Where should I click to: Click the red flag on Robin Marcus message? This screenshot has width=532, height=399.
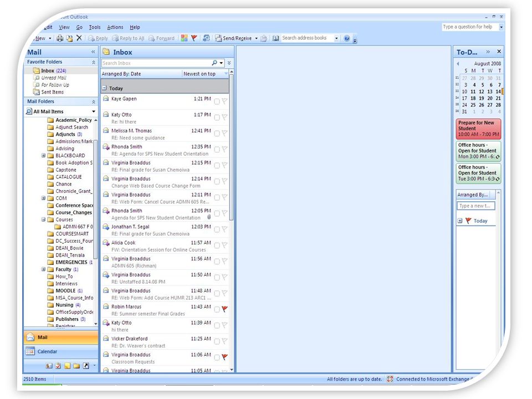[x=224, y=309]
